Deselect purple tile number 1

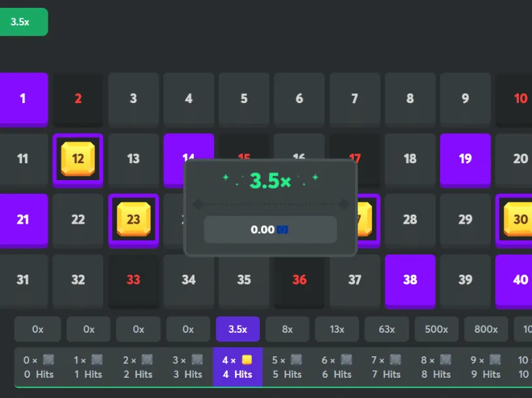(x=23, y=99)
